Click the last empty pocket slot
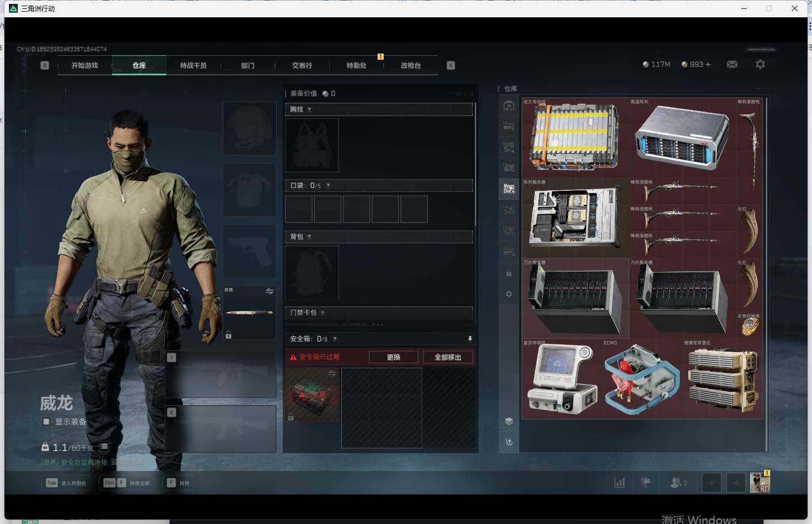812x524 pixels. click(414, 209)
